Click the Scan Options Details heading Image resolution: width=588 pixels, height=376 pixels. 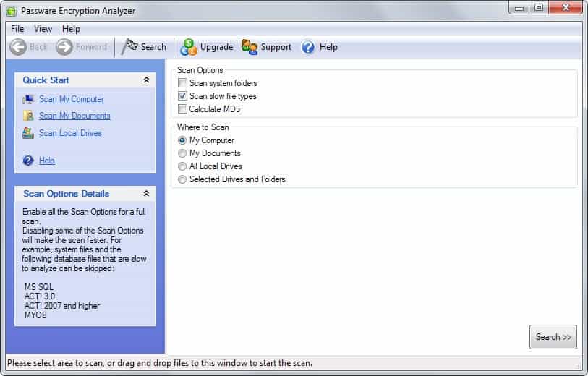67,194
